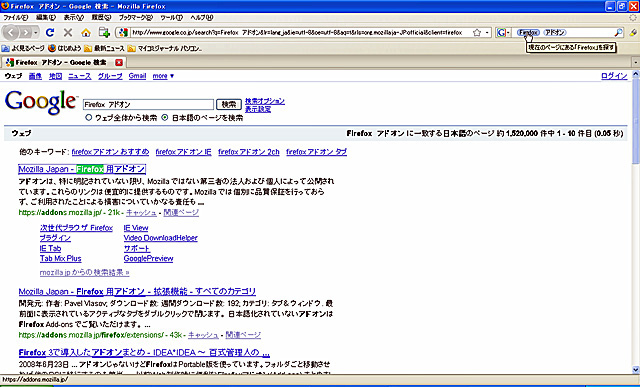Click the Google search text field

pos(148,105)
